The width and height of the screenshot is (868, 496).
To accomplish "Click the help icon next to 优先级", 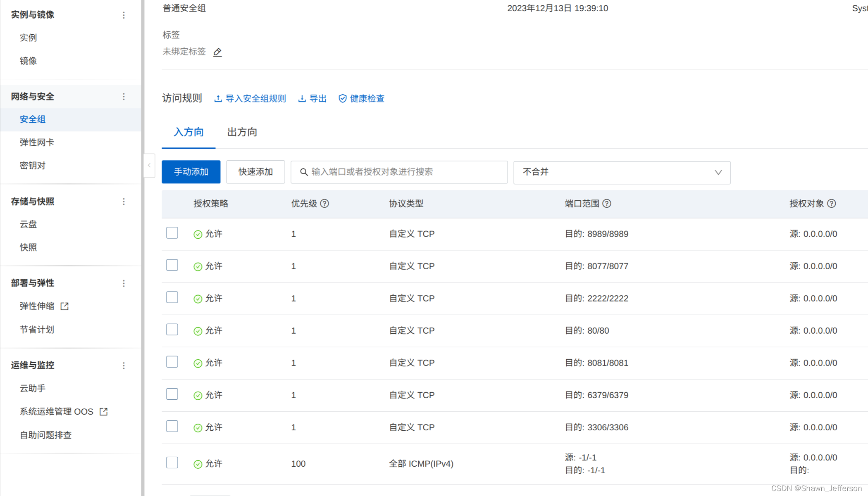I will point(325,204).
